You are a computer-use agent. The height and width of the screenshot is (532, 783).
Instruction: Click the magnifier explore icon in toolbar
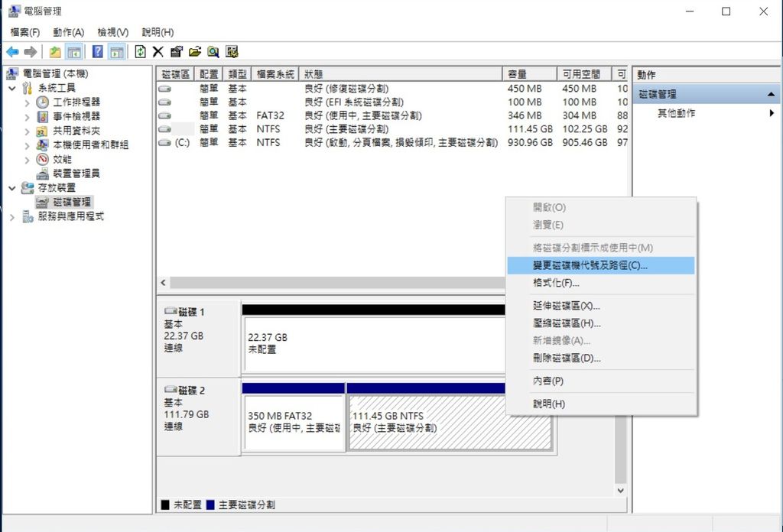[213, 51]
